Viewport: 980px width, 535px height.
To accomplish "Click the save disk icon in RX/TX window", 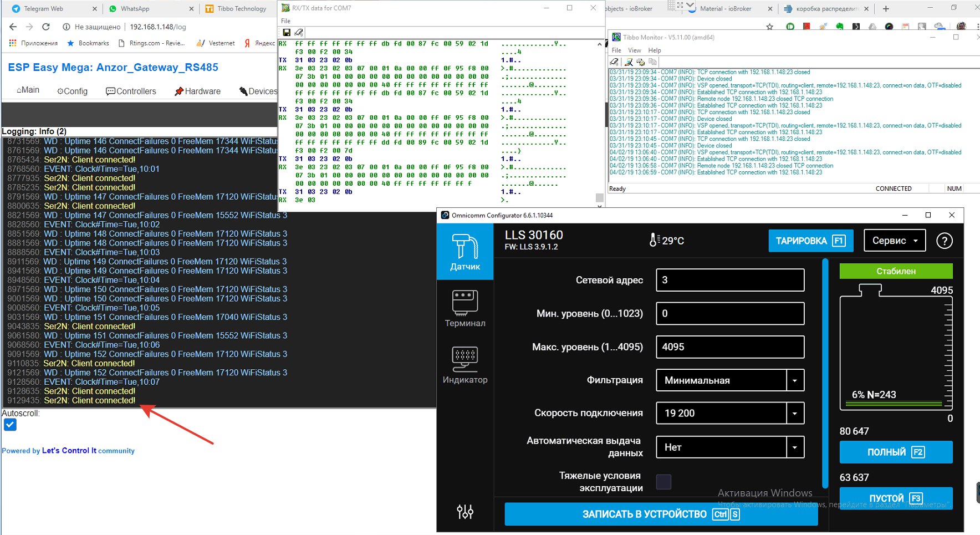I will coord(287,32).
